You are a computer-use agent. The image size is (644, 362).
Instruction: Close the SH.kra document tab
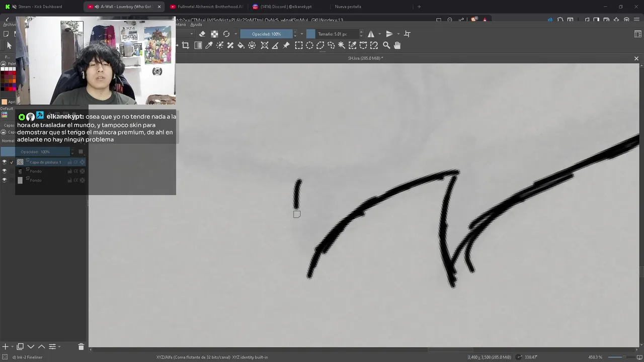636,58
